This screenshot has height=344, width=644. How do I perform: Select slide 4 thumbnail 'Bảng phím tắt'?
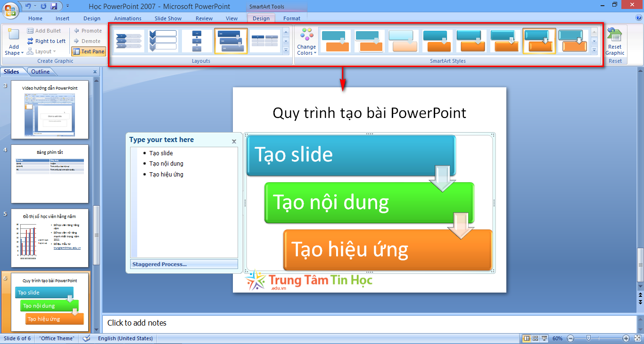click(50, 174)
